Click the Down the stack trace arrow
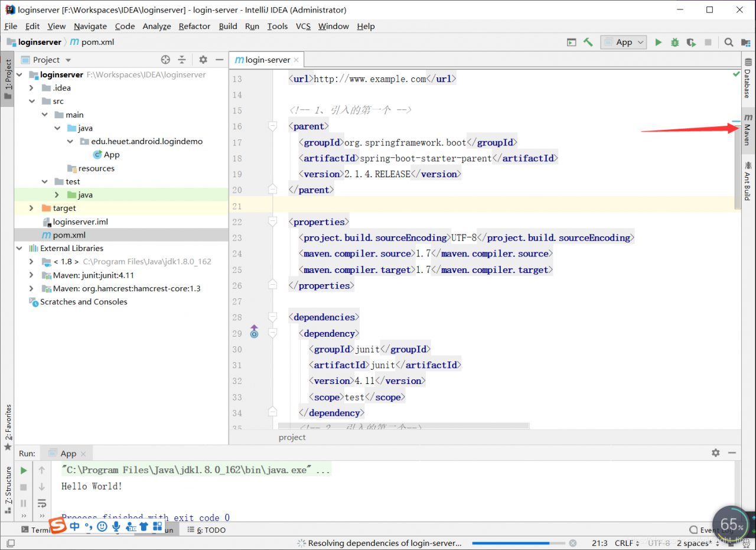The height and width of the screenshot is (550, 756). (x=42, y=487)
